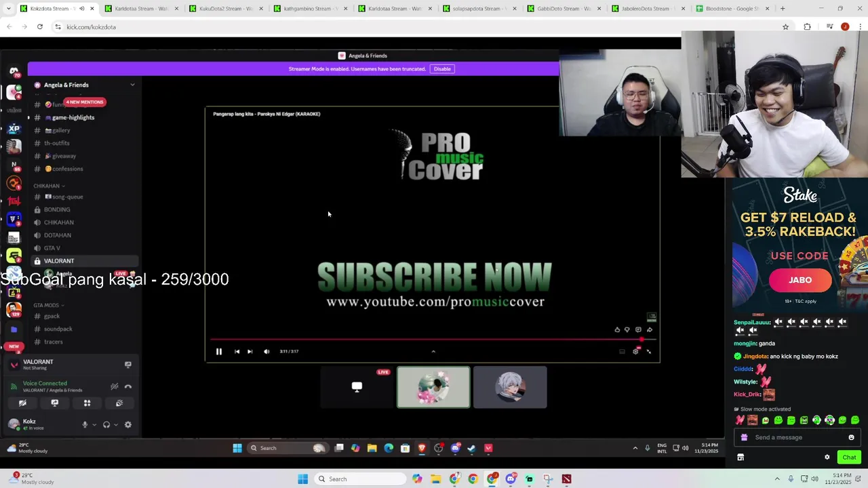Expand the chevron above player controls
The width and height of the screenshot is (868, 488).
(433, 351)
